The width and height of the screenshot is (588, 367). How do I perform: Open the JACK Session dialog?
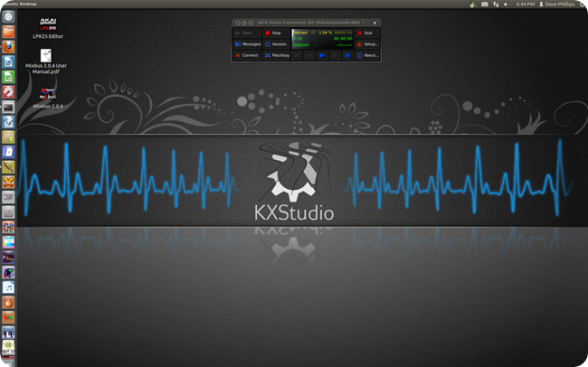click(277, 44)
